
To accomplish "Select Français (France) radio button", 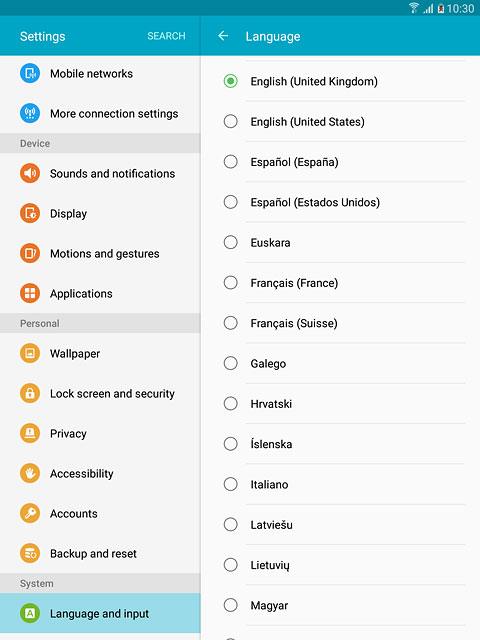I will pos(231,282).
